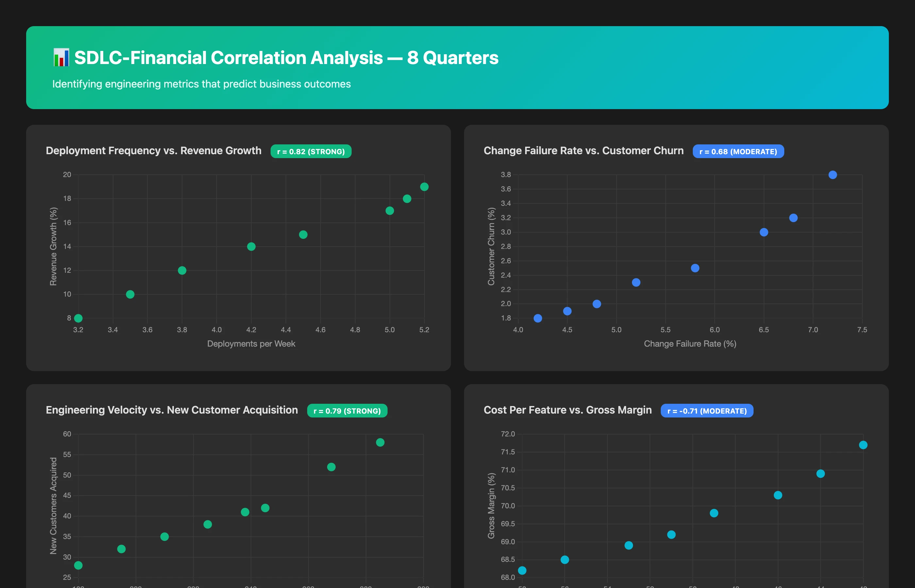The width and height of the screenshot is (915, 588).
Task: Select the new customers point at 32
Action: click(x=122, y=549)
